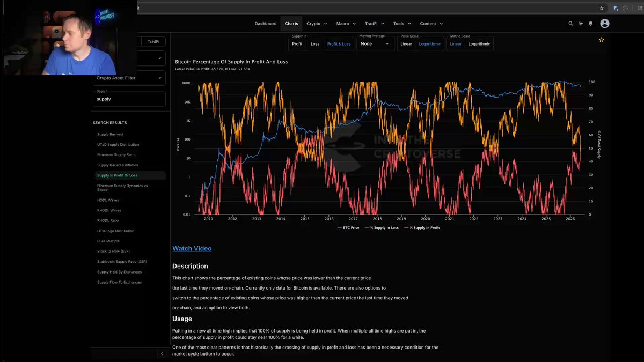The height and width of the screenshot is (362, 644).
Task: Favorite this chart with the yellow star
Action: [x=602, y=40]
